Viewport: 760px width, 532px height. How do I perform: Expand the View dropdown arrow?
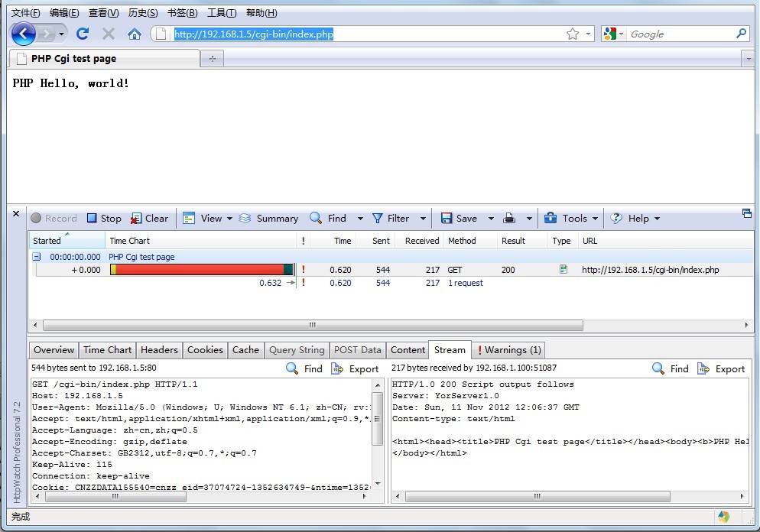click(229, 219)
